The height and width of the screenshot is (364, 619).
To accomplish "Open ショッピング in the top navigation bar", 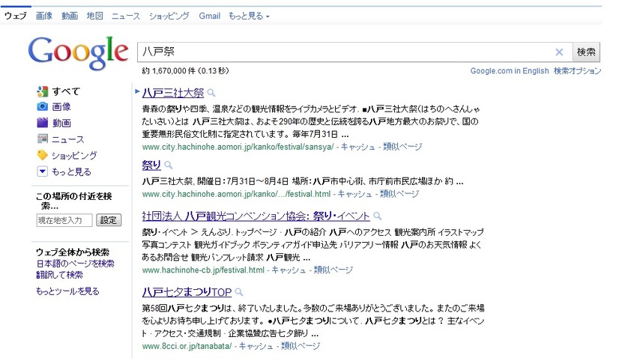I will 169,16.
